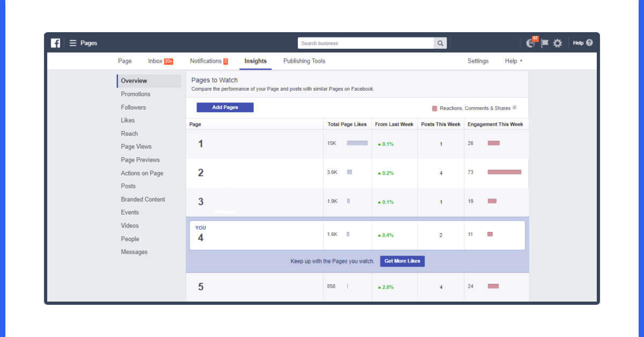Open Page Previews in the sidebar
This screenshot has height=337, width=644.
click(x=140, y=160)
